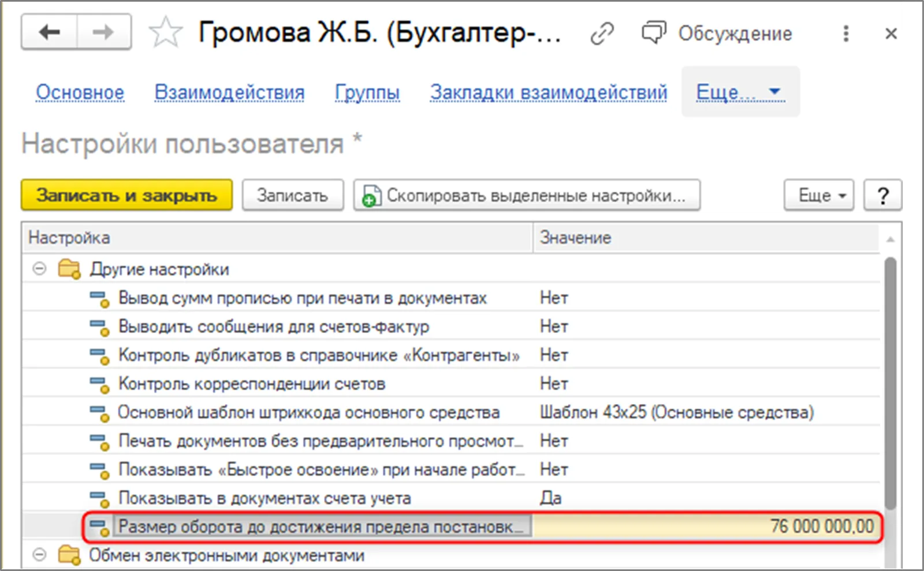Click the Значение column header

point(706,238)
